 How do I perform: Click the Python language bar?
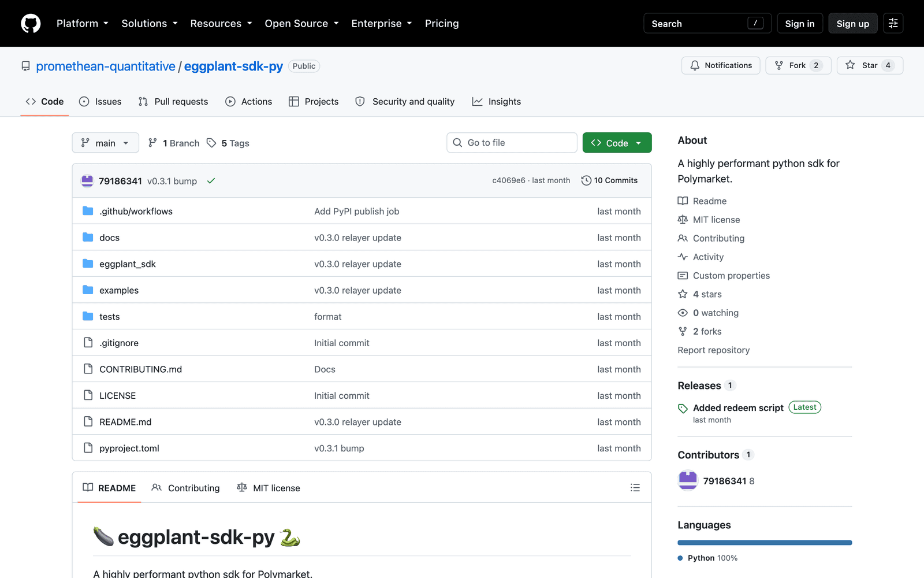pyautogui.click(x=765, y=543)
